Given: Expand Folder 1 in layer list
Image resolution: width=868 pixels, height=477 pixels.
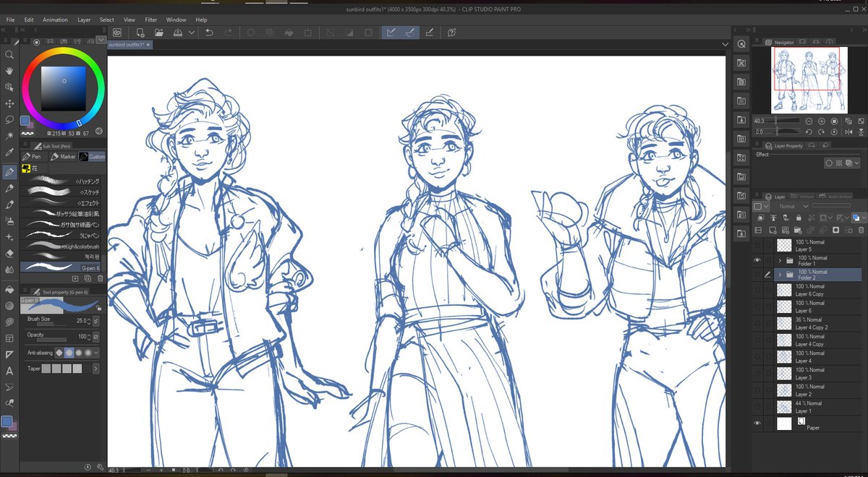Looking at the screenshot, I should point(780,260).
